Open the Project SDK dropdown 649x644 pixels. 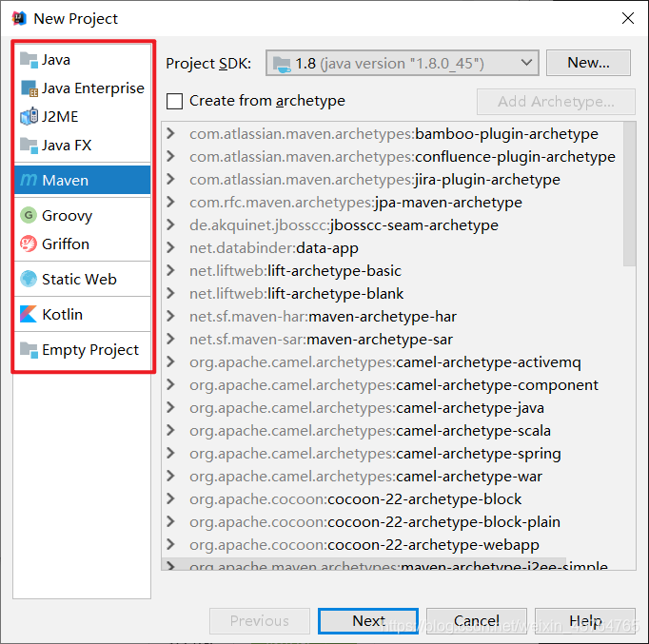click(x=402, y=64)
